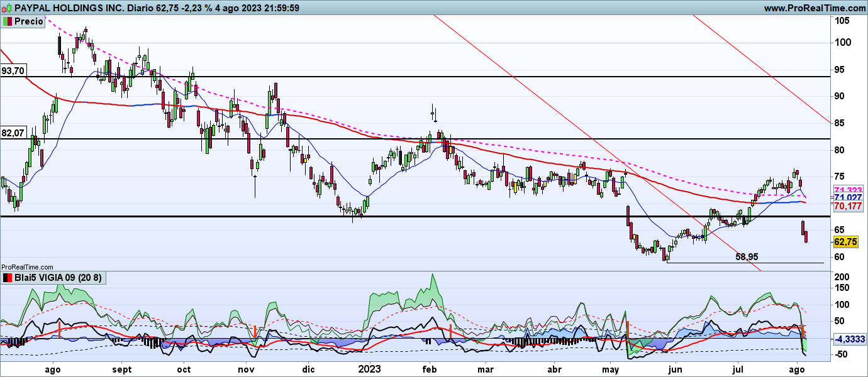This screenshot has height=377, width=868.
Task: Click the 85 price axis label
Action: click(x=840, y=123)
